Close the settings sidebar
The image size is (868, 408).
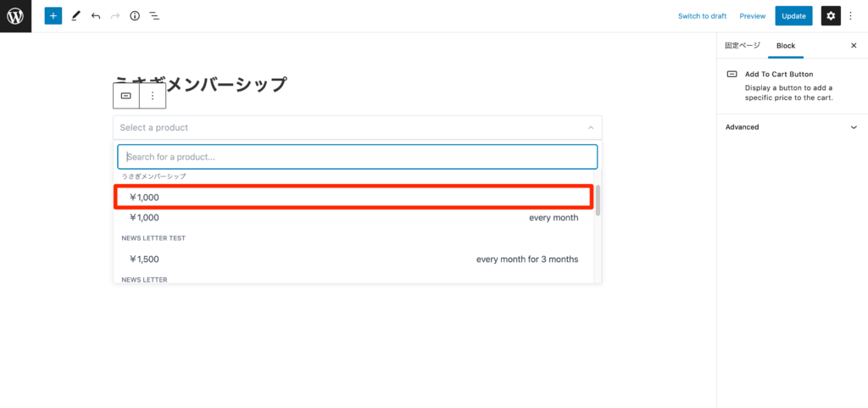[854, 46]
